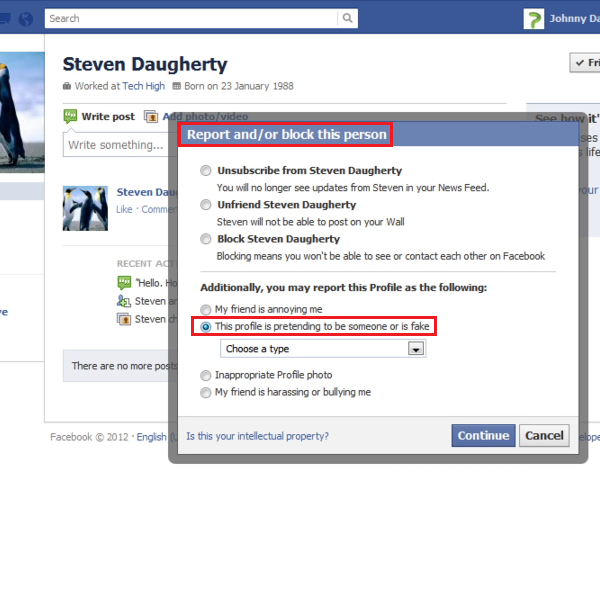
Task: Select 'My friend is annoying me'
Action: (205, 309)
